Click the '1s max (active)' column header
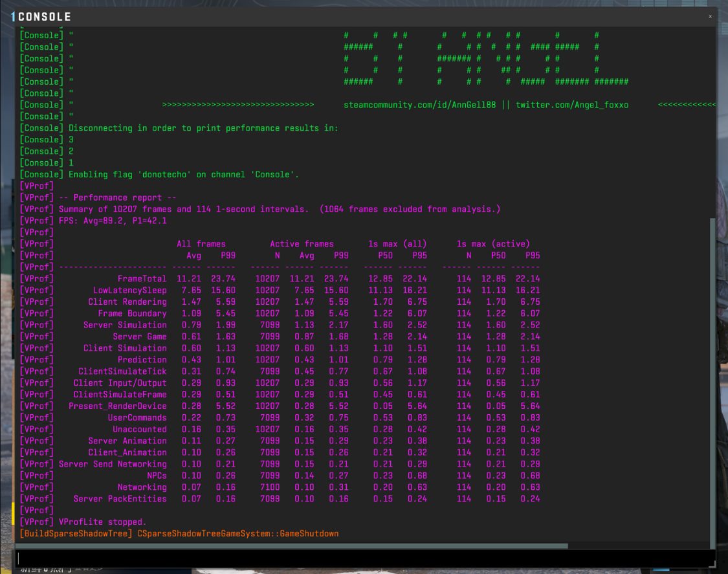Screen dimensions: 728x574 (x=493, y=244)
